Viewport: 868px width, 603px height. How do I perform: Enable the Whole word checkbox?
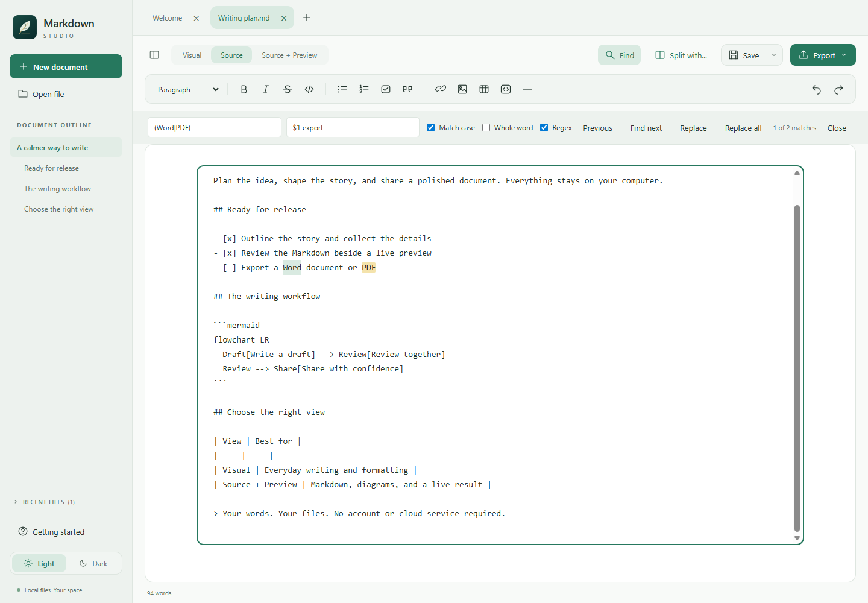[x=486, y=128]
